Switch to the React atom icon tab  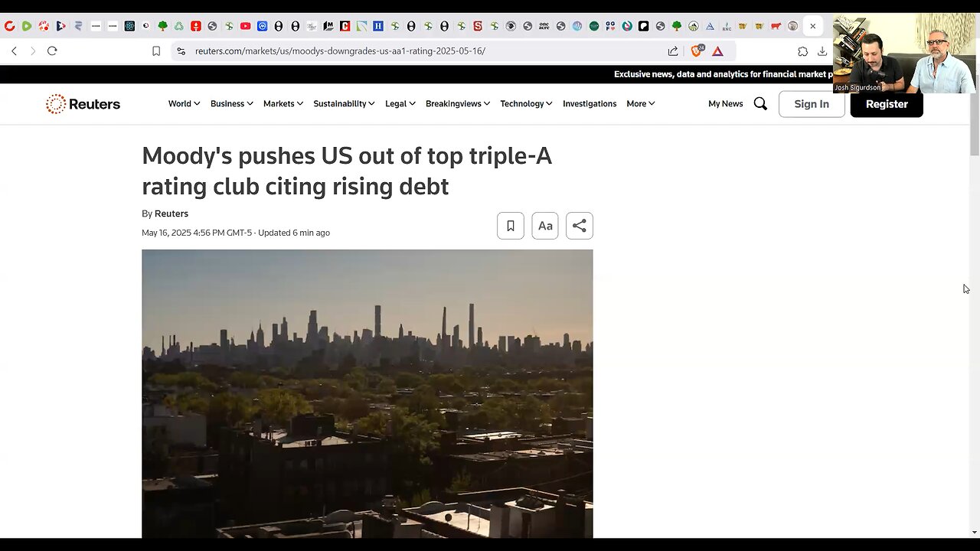[x=129, y=26]
